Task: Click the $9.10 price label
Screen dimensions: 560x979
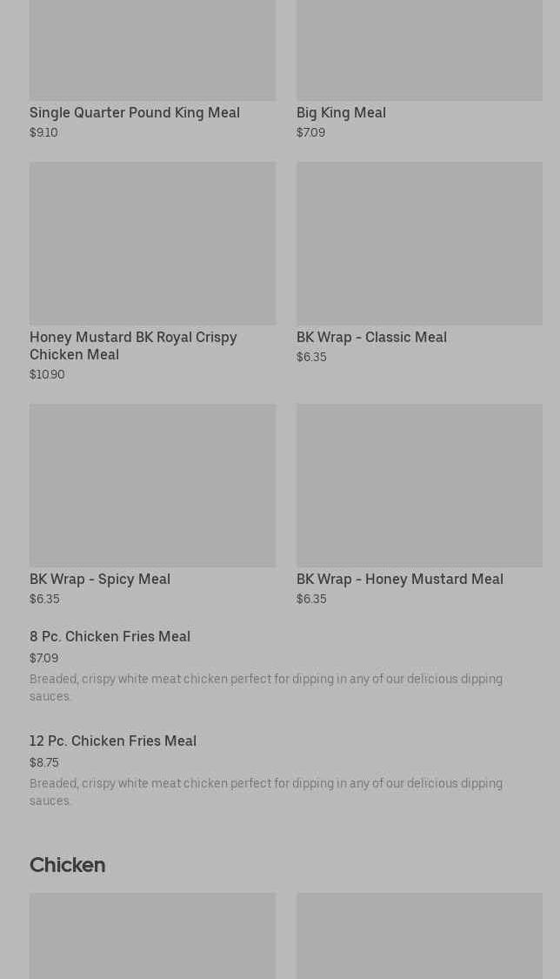Action: pyautogui.click(x=43, y=133)
